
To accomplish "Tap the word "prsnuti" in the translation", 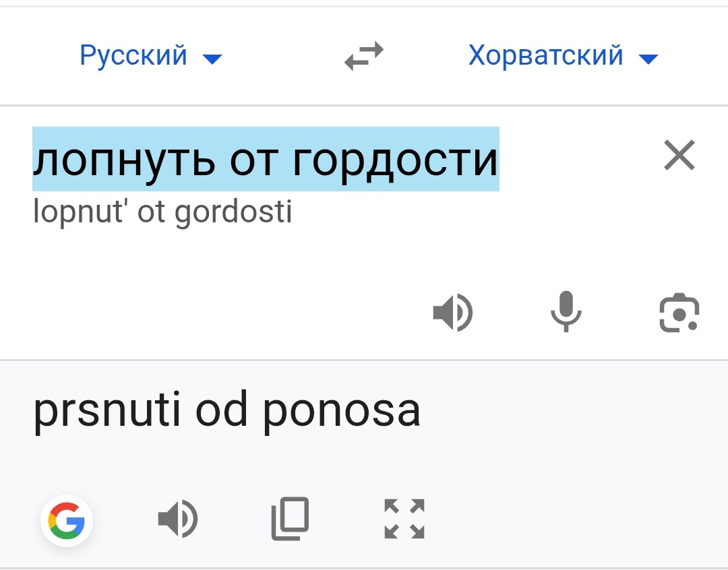I will (107, 411).
